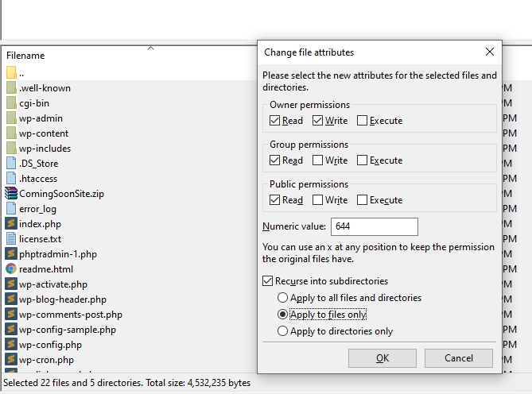
Task: Select the cgi-bin folder icon
Action: click(11, 103)
